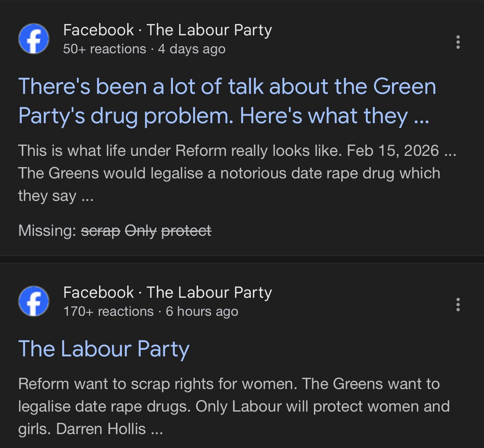Click the struck-through missing term 'Only'

click(141, 231)
